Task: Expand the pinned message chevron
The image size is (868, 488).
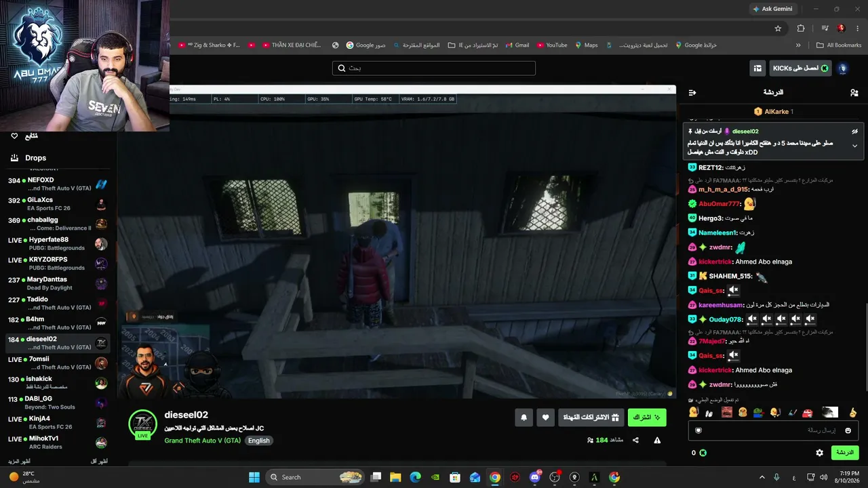Action: (x=854, y=146)
